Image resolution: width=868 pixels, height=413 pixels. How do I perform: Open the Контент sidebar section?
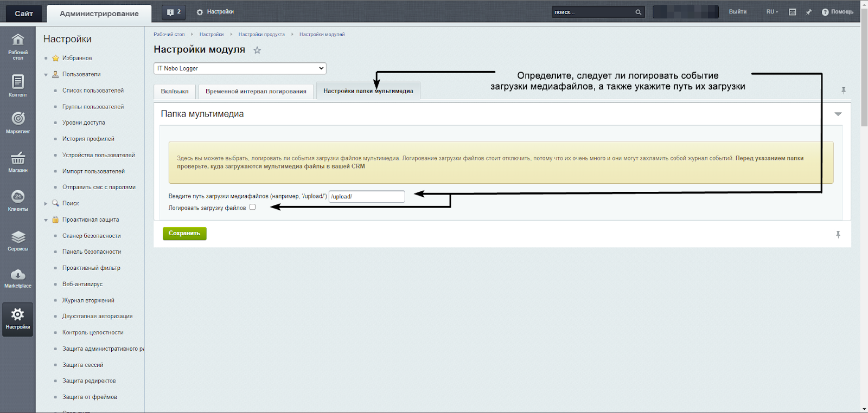point(18,86)
